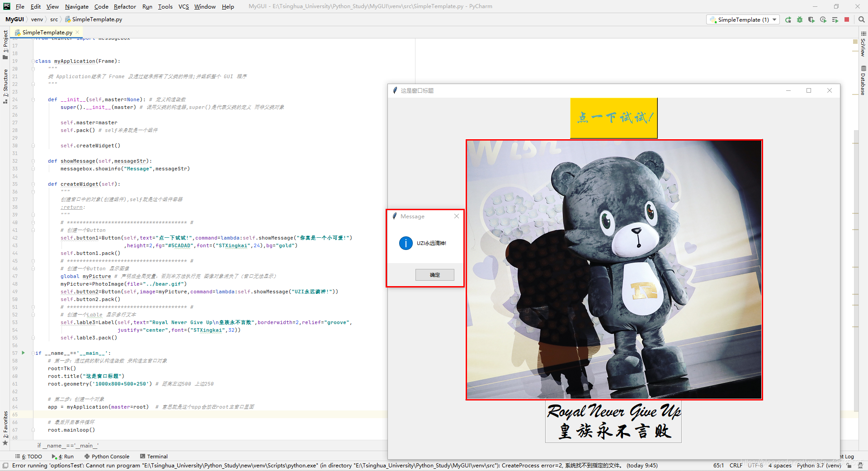This screenshot has height=471, width=868.
Task: Open the Database side panel
Action: tap(863, 80)
